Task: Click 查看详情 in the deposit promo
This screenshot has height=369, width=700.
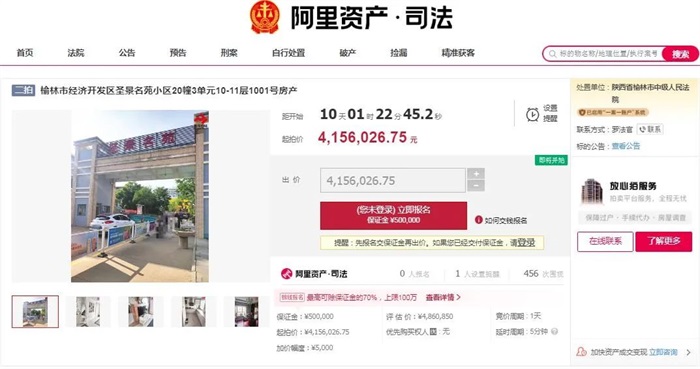Action: [x=443, y=297]
